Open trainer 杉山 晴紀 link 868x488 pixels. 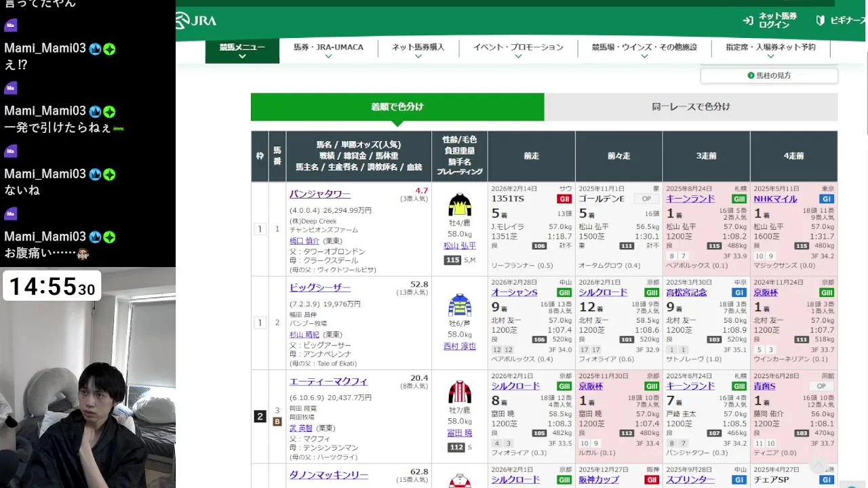pos(304,334)
